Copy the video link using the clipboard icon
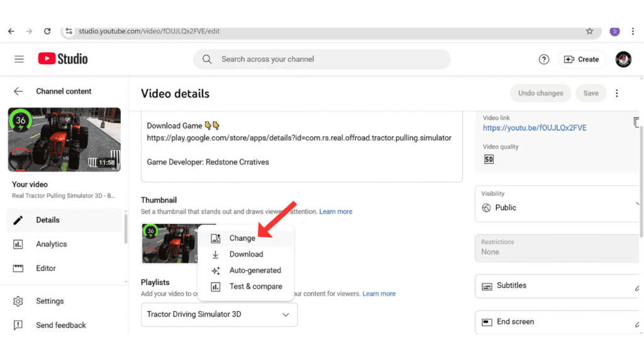644x362 pixels. (636, 122)
